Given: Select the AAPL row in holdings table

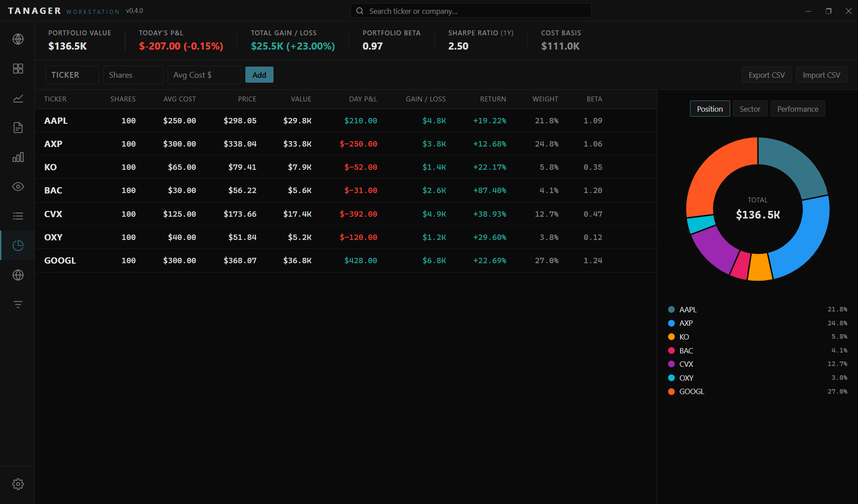Looking at the screenshot, I should [x=346, y=121].
